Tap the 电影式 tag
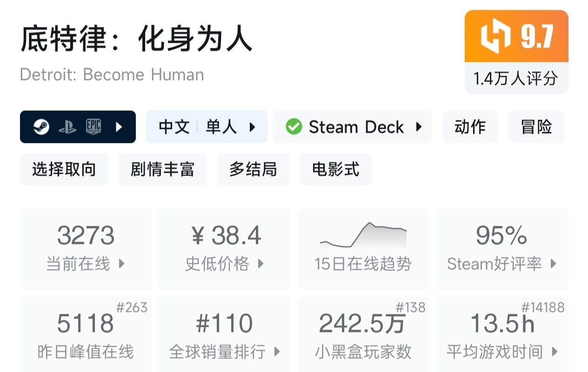This screenshot has width=588, height=372. (335, 169)
